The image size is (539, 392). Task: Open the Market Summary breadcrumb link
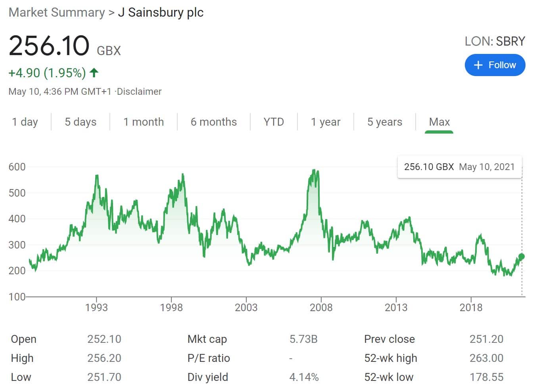click(x=57, y=12)
